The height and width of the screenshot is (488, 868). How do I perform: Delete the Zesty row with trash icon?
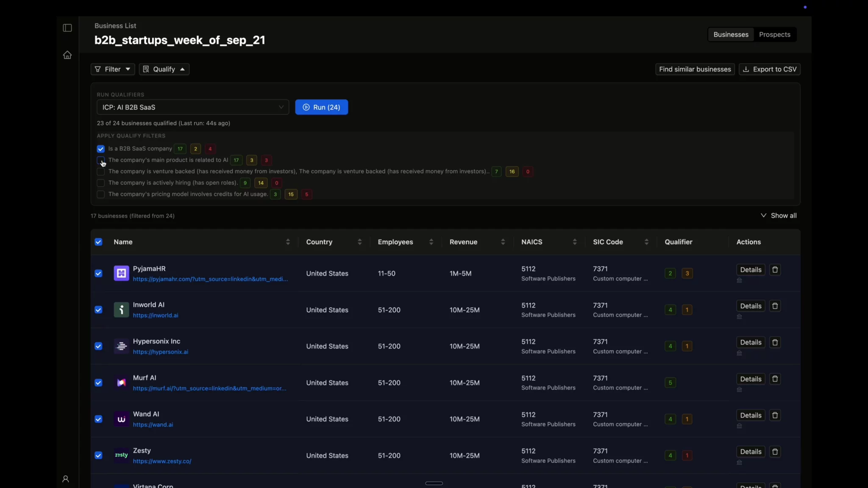775,452
